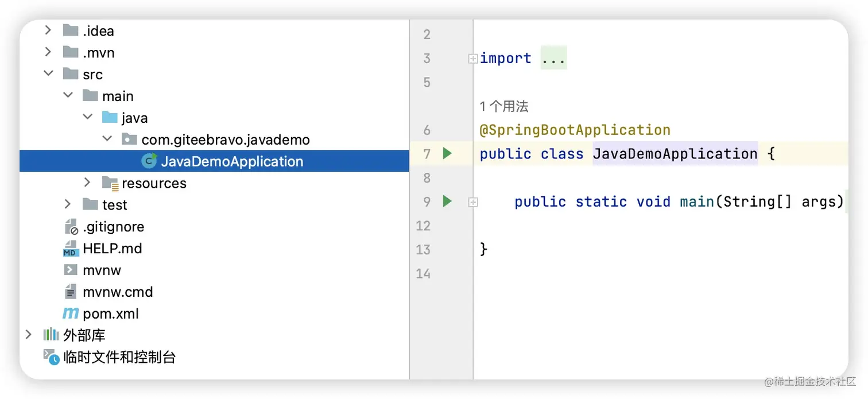Click the resources folder icon
The height and width of the screenshot is (399, 868).
pos(110,183)
